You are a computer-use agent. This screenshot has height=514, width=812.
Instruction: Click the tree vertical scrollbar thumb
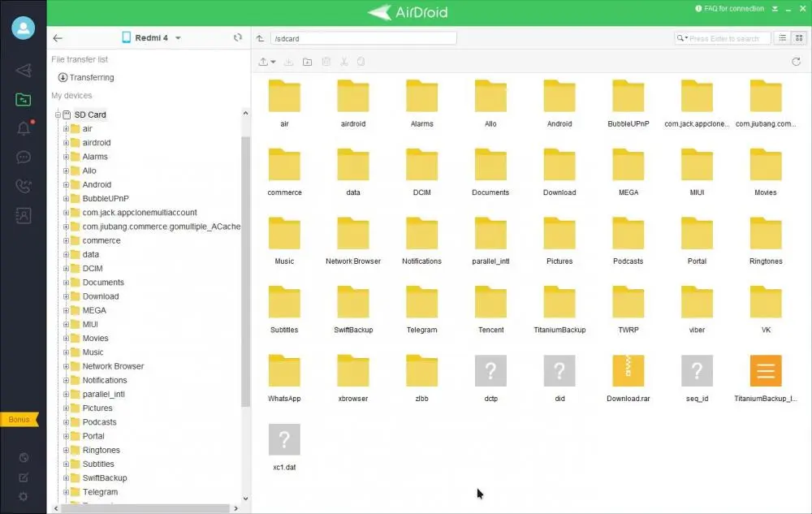pyautogui.click(x=245, y=272)
